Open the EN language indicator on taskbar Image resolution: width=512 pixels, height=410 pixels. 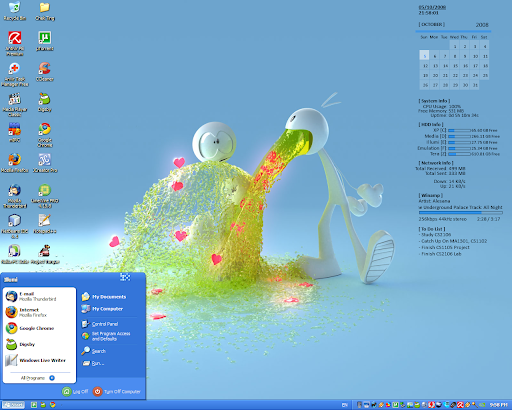click(x=345, y=405)
